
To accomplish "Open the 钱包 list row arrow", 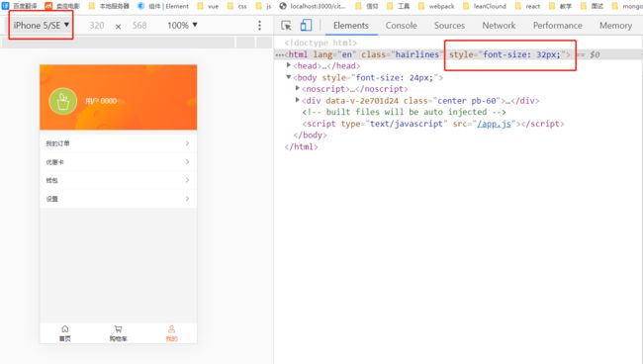I will pos(187,180).
